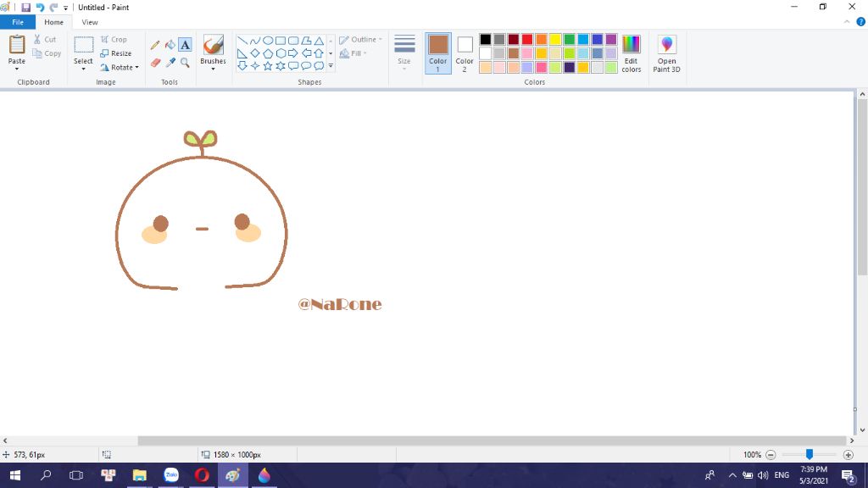Choose the Diamond shape
The width and height of the screenshot is (868, 488).
[254, 53]
